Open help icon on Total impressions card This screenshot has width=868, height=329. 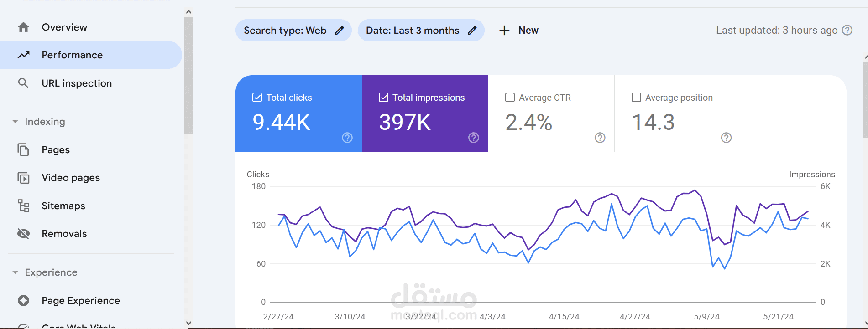click(474, 138)
